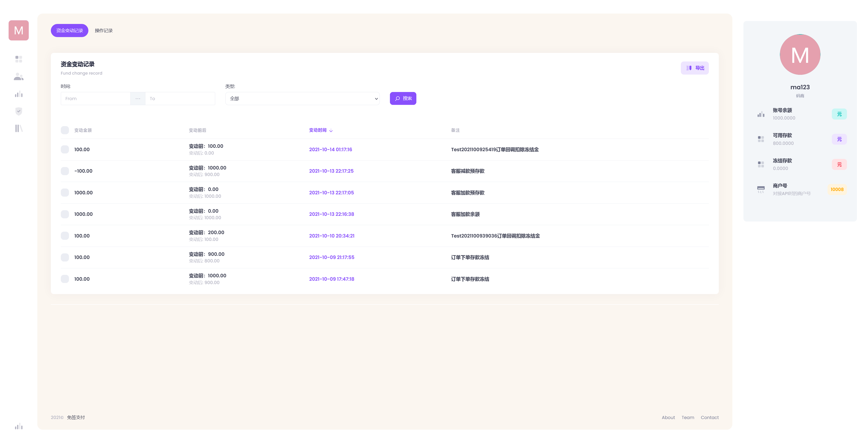Click the 可用存款 grid icon

761,139
